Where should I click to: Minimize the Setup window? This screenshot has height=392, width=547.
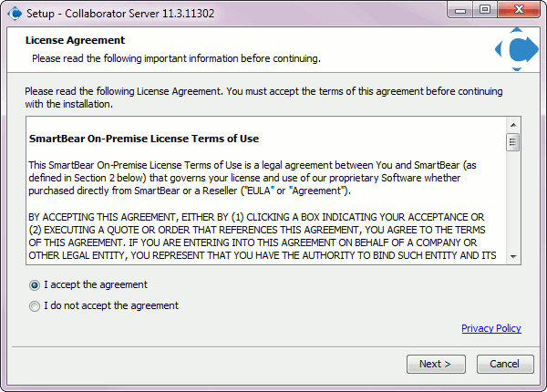pos(460,10)
